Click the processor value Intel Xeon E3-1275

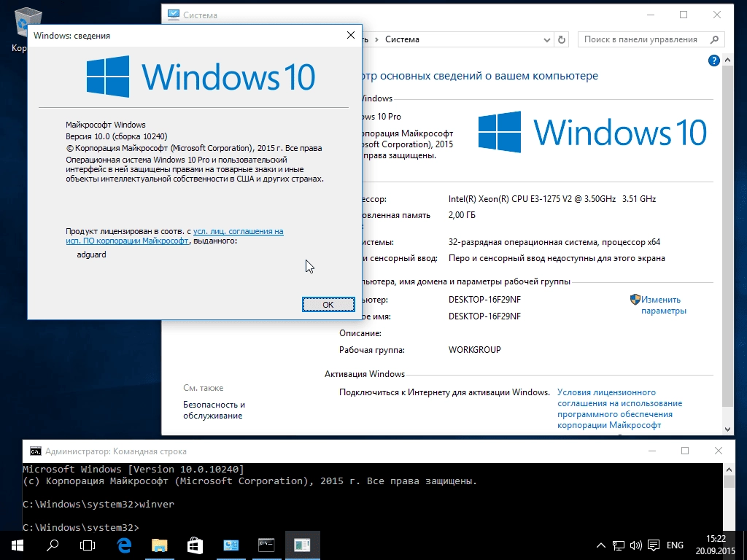[x=552, y=199]
